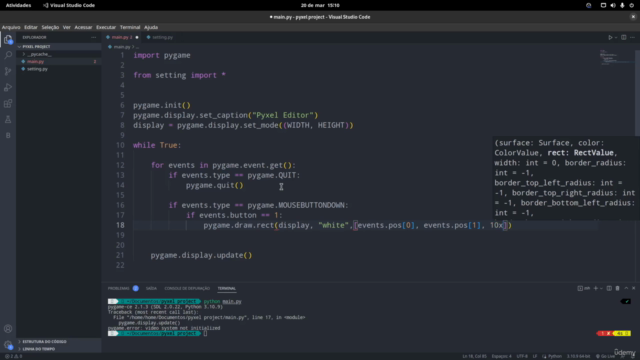Close the main.py tab via unsaved dot
Image resolution: width=640 pixels, height=360 pixels.
(137, 37)
